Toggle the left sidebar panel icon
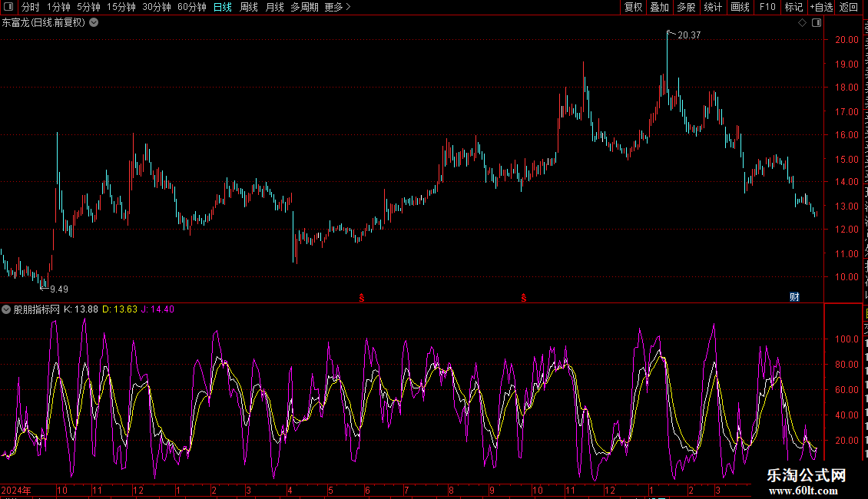 tap(8, 7)
